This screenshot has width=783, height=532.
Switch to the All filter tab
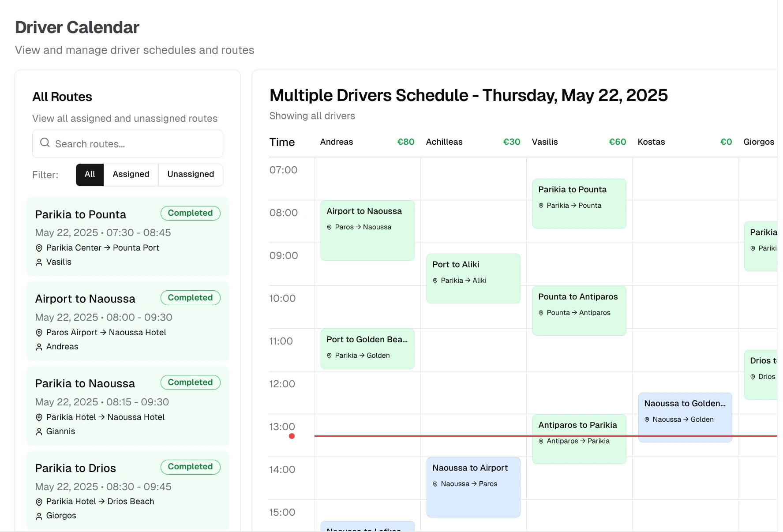[89, 174]
